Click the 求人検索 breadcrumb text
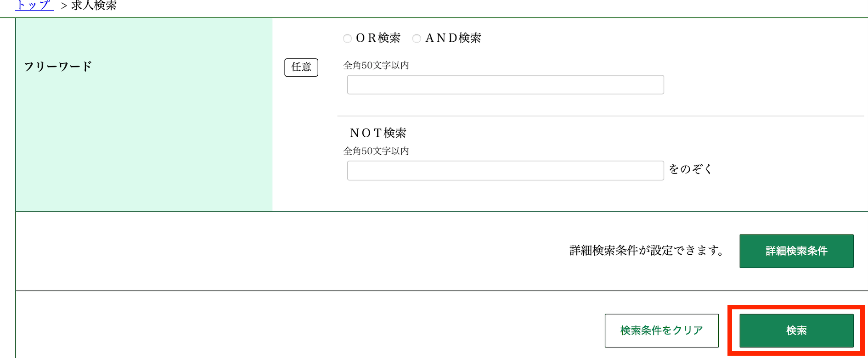The height and width of the screenshot is (358, 868). click(x=94, y=6)
